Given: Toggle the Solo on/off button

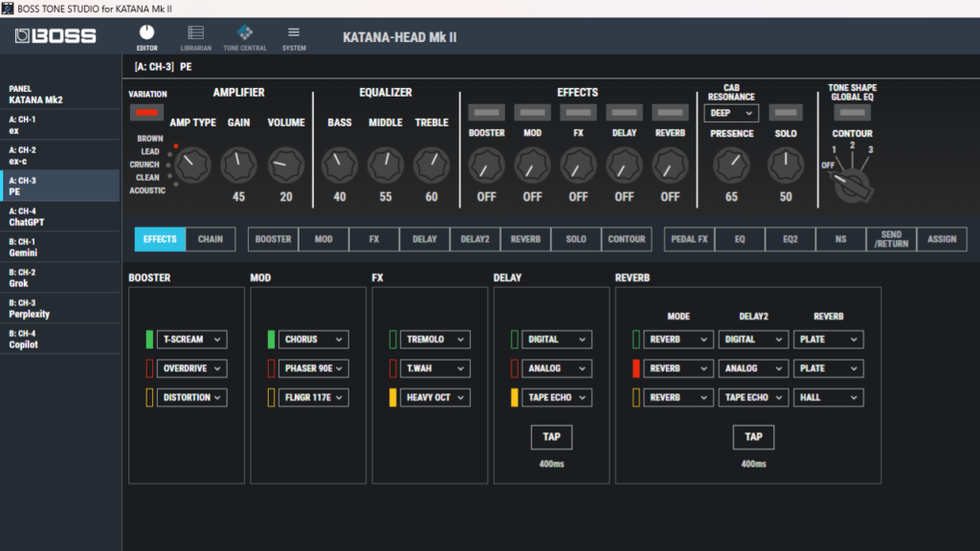Looking at the screenshot, I should point(786,113).
